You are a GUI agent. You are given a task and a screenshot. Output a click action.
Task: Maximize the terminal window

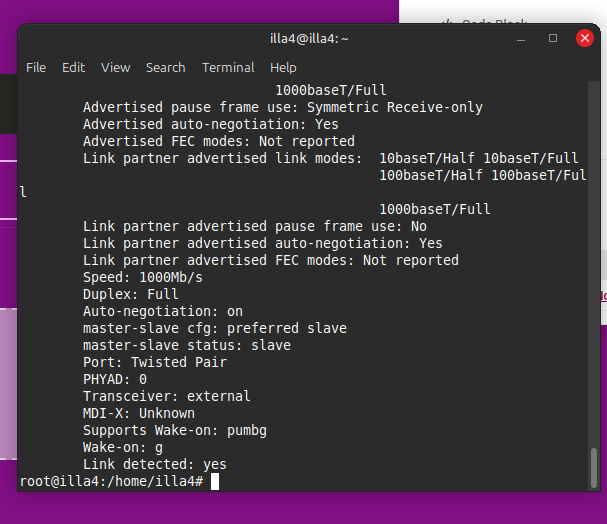553,38
